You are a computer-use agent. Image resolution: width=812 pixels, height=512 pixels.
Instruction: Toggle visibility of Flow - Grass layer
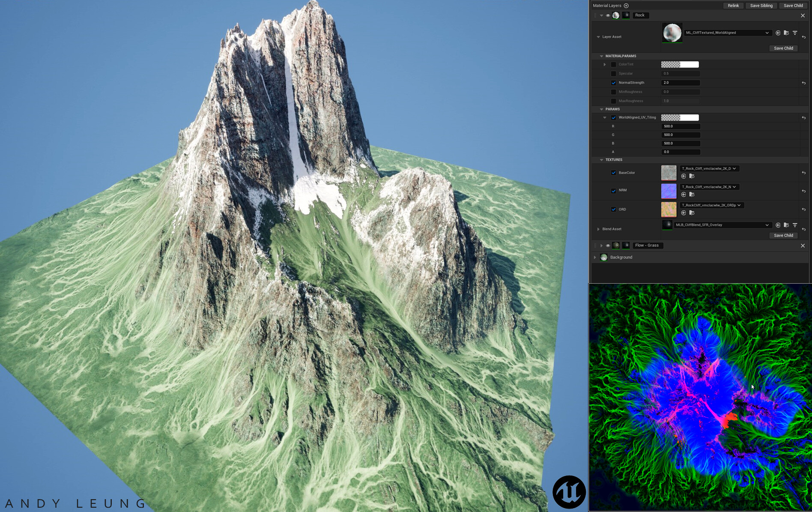point(607,246)
